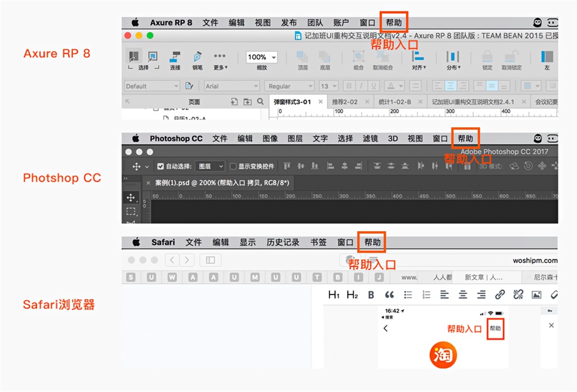
Task: Open Axure 帮助 menu in menu bar
Action: coord(394,22)
